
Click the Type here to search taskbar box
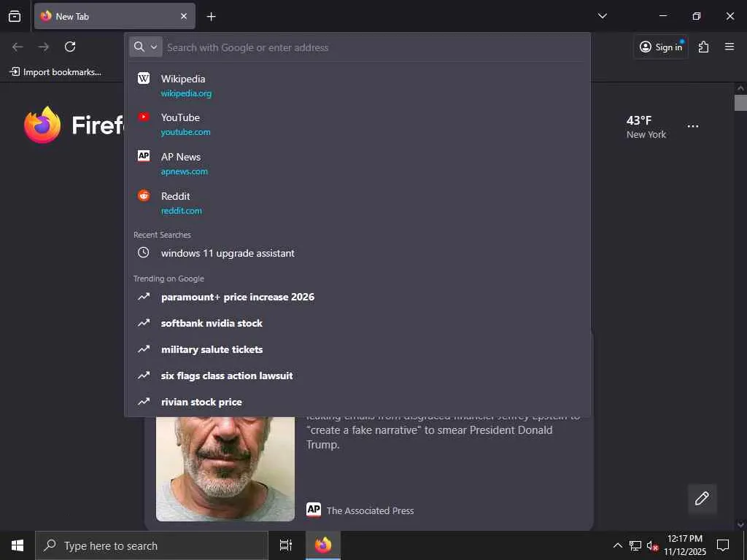[152, 545]
